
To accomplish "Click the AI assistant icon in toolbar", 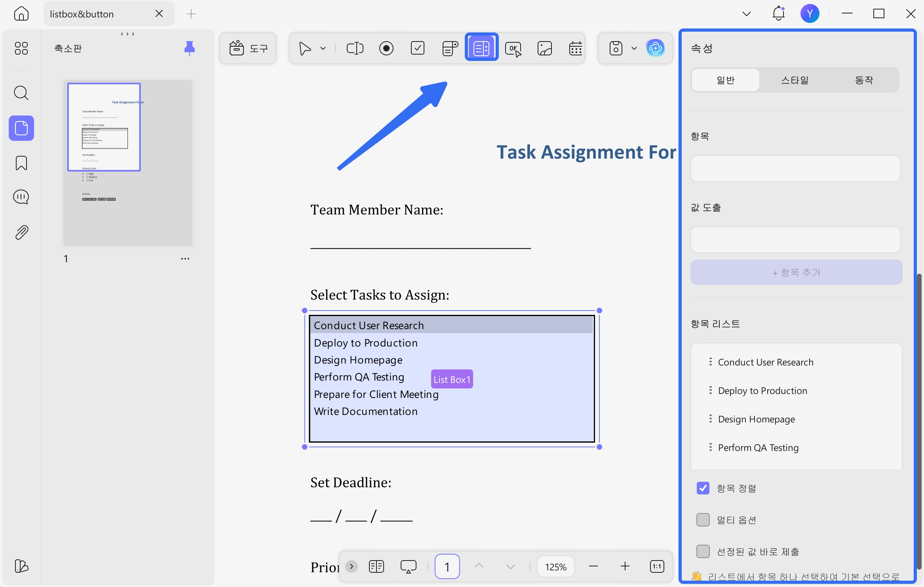I will [x=656, y=48].
